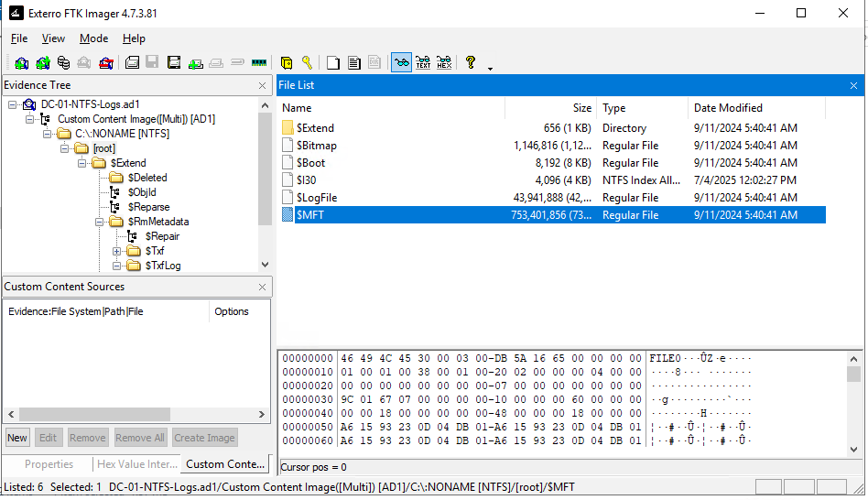Click the Image Mounting toolbar icon

63,62
